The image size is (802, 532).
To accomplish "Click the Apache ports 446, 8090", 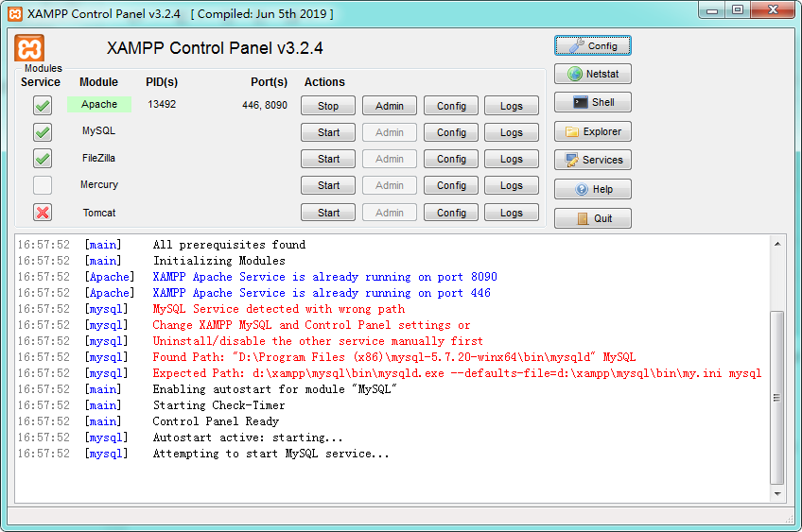I will (265, 105).
